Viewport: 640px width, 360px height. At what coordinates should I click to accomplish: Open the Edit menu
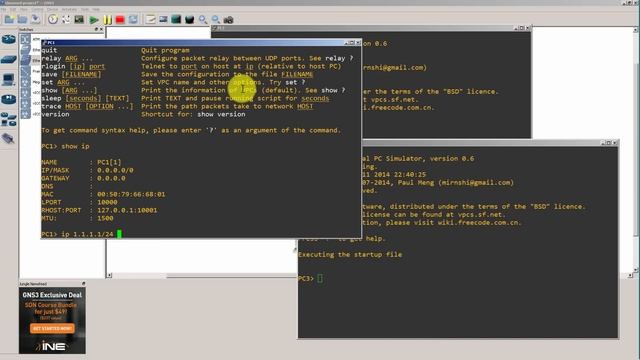tap(13, 9)
